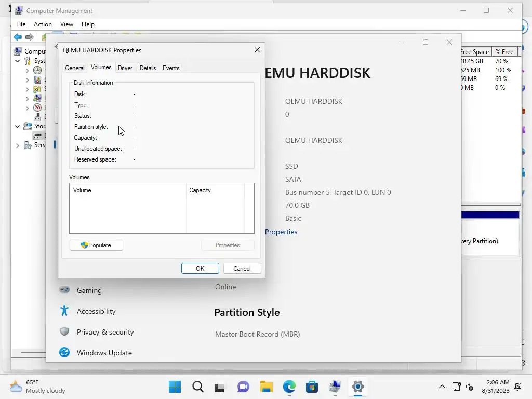This screenshot has height=399, width=532.
Task: Open the Driver tab
Action: (125, 68)
